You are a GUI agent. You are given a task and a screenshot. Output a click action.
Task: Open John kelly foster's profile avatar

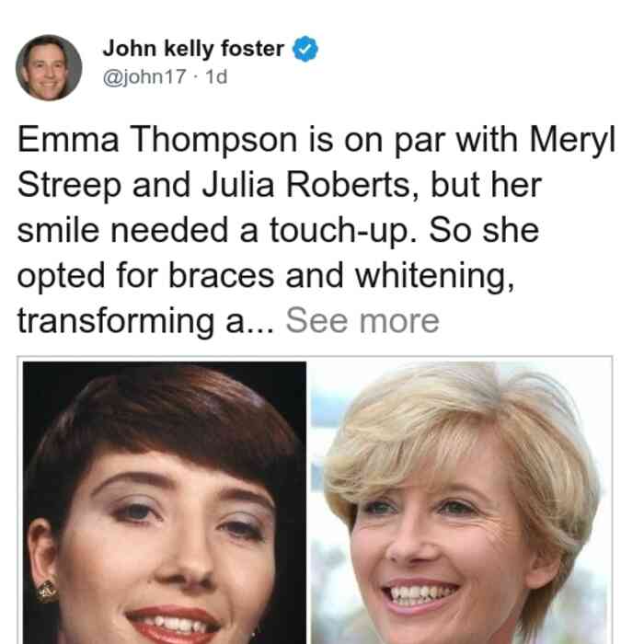tap(49, 68)
